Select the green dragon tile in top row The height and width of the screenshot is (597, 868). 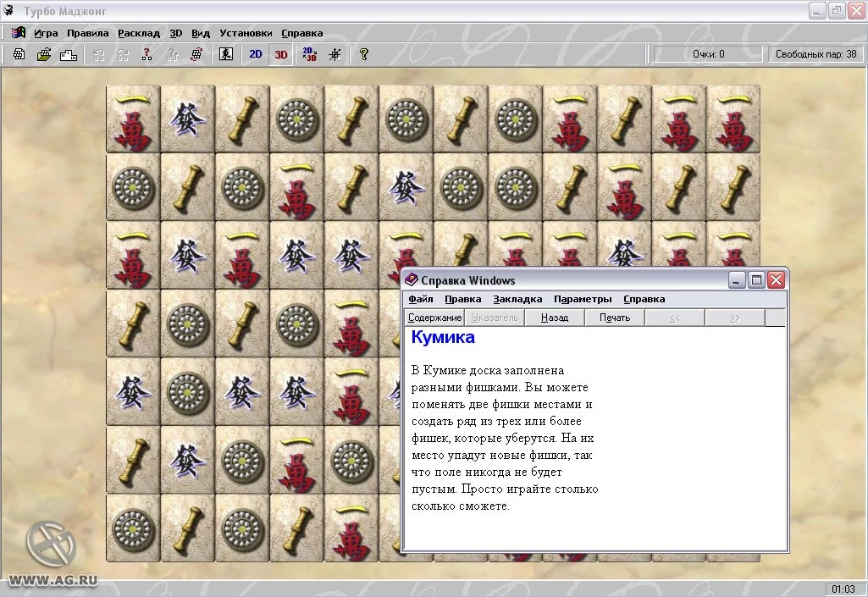coord(188,119)
